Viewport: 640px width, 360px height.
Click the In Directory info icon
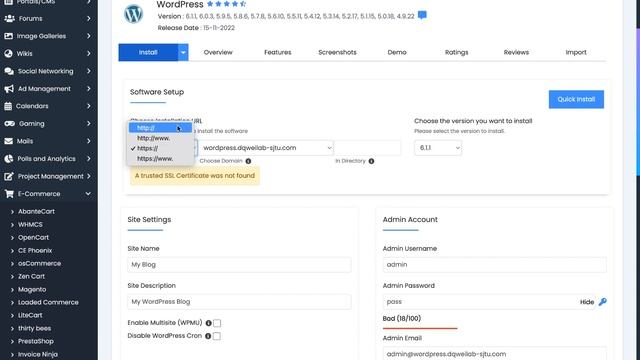tap(371, 161)
